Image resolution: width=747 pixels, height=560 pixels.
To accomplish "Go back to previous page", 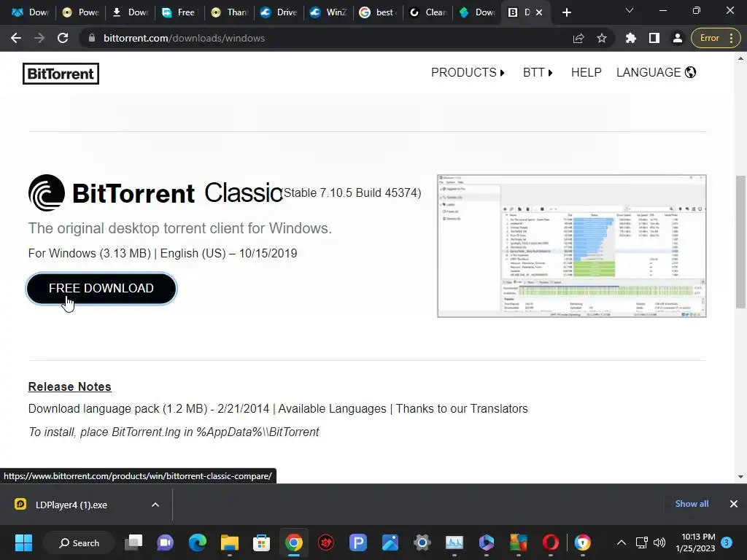I will tap(16, 38).
